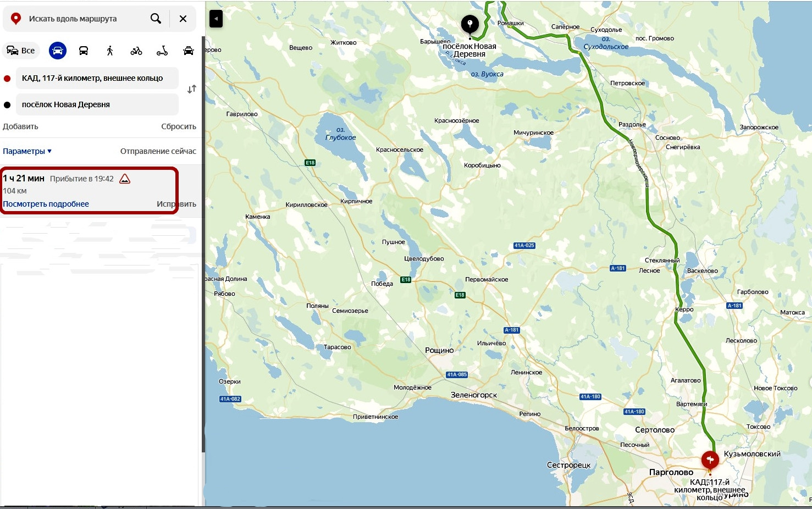Open 'Отправление сейчас' departure time
This screenshot has height=509, width=812.
tap(158, 151)
